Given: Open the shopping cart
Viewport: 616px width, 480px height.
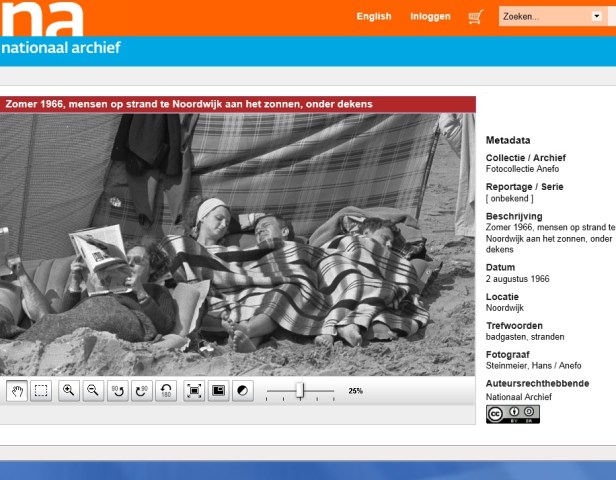Looking at the screenshot, I should click(475, 17).
